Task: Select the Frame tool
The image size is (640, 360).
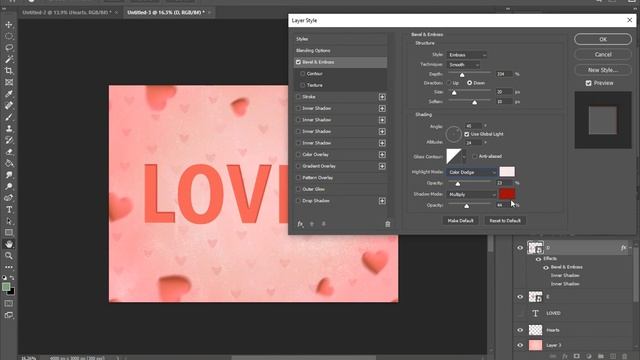Action: (9, 82)
